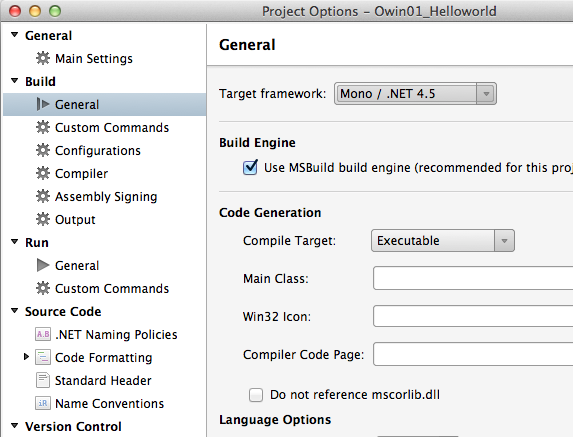Screen dimensions: 573x437
Task: Click the Assembly Signing gear icon
Action: (x=43, y=196)
